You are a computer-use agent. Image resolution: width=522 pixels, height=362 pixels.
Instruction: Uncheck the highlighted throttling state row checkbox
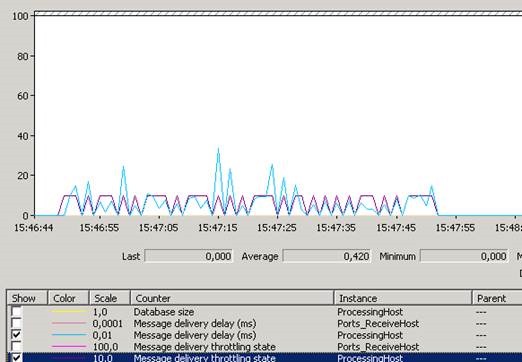pos(16,358)
